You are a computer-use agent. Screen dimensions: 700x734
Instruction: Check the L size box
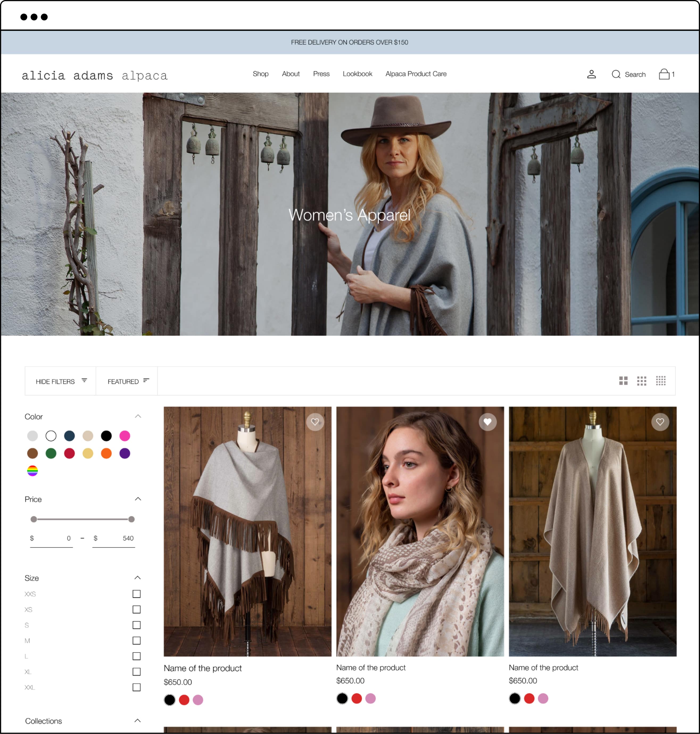[136, 656]
